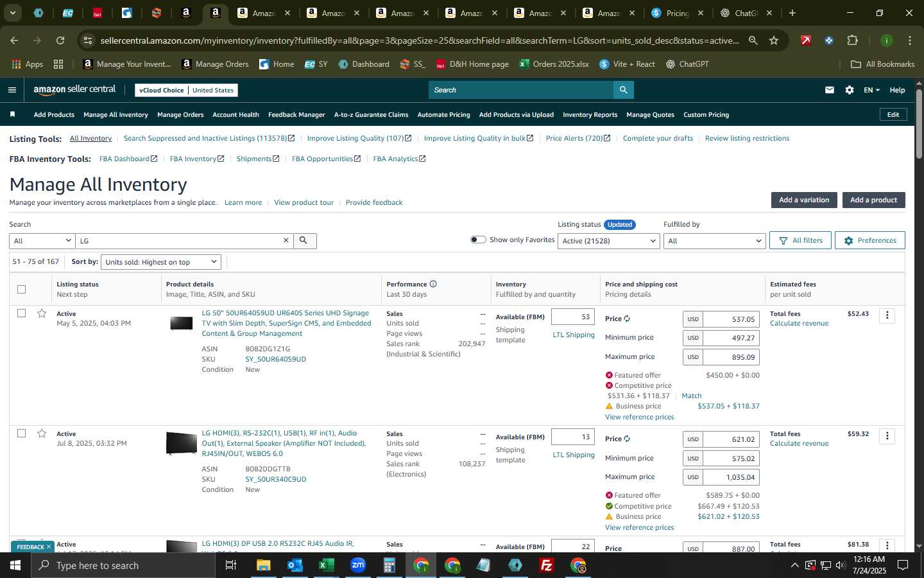The image size is (924, 578).
Task: Clear the LG search term with the X
Action: 286,240
